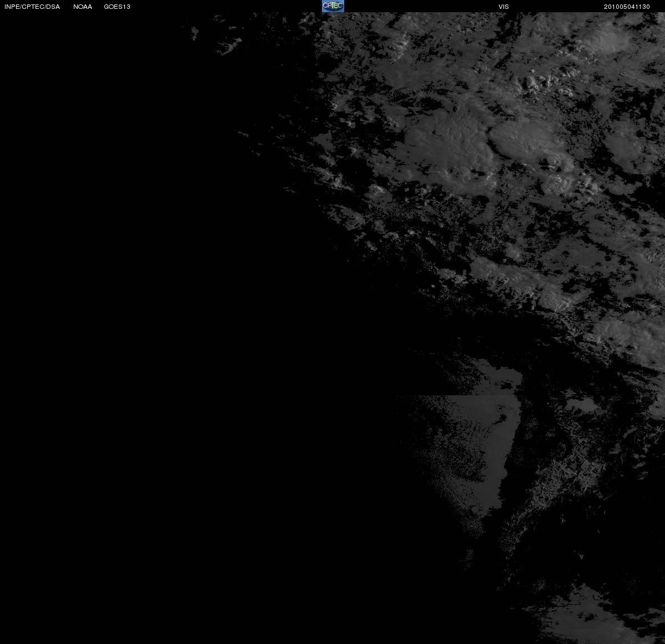Click the NOAA label in header

pyautogui.click(x=83, y=7)
